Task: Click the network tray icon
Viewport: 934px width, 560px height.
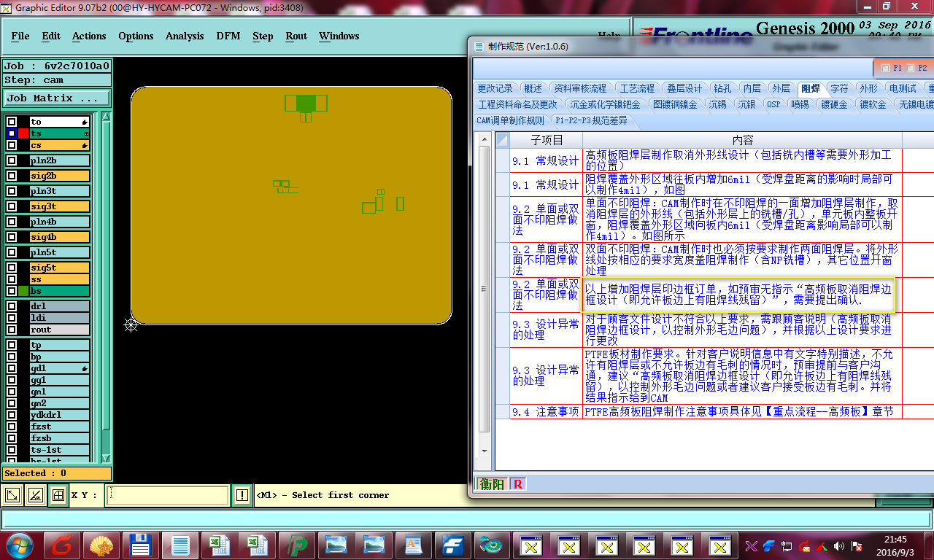Action: (787, 545)
